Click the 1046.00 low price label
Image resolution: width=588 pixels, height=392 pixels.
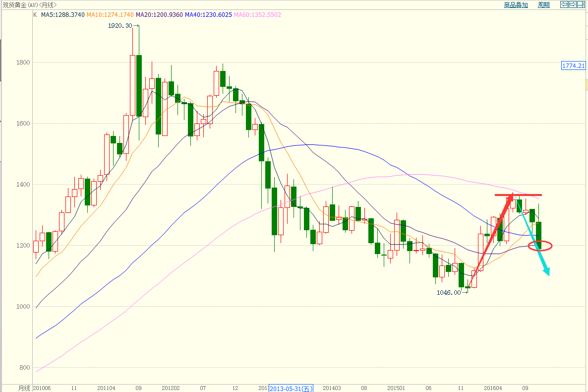[449, 292]
